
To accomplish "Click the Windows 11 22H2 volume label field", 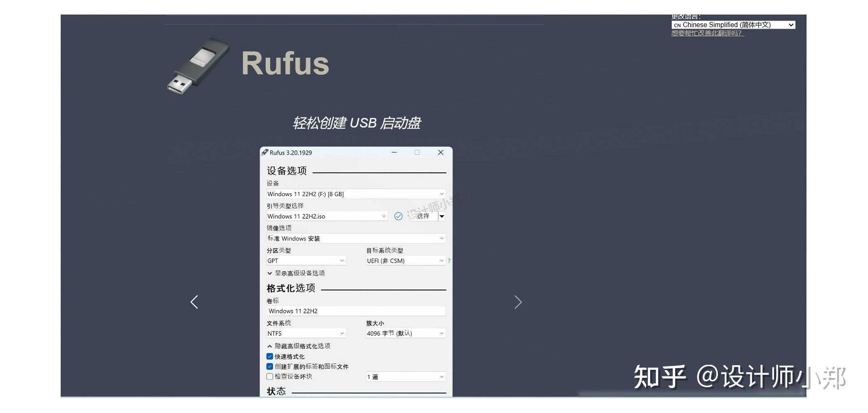I will (355, 311).
